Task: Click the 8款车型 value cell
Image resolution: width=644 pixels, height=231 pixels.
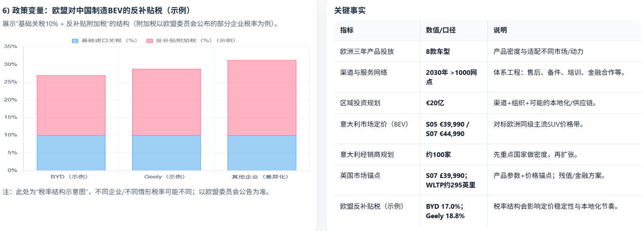Action: (438, 51)
